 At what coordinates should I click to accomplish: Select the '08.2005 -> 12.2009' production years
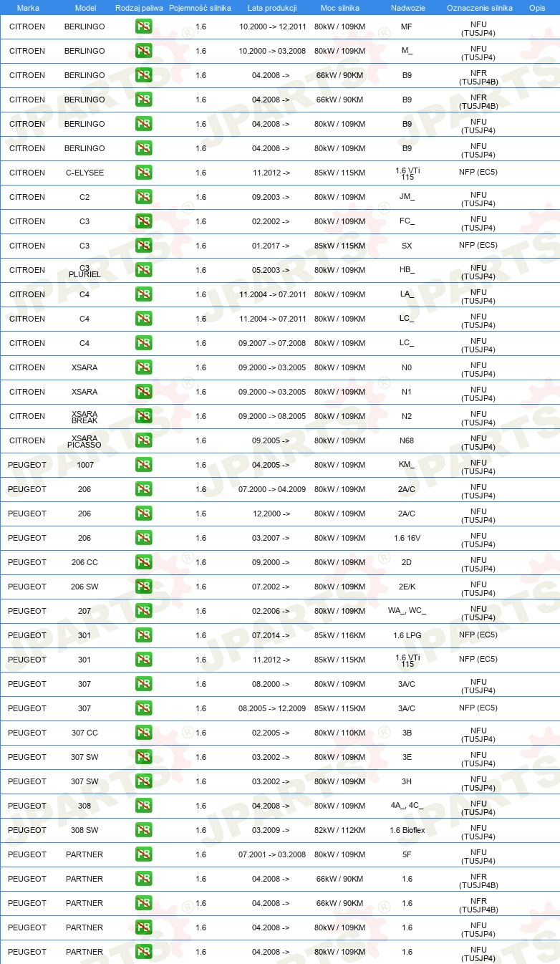pos(272,708)
